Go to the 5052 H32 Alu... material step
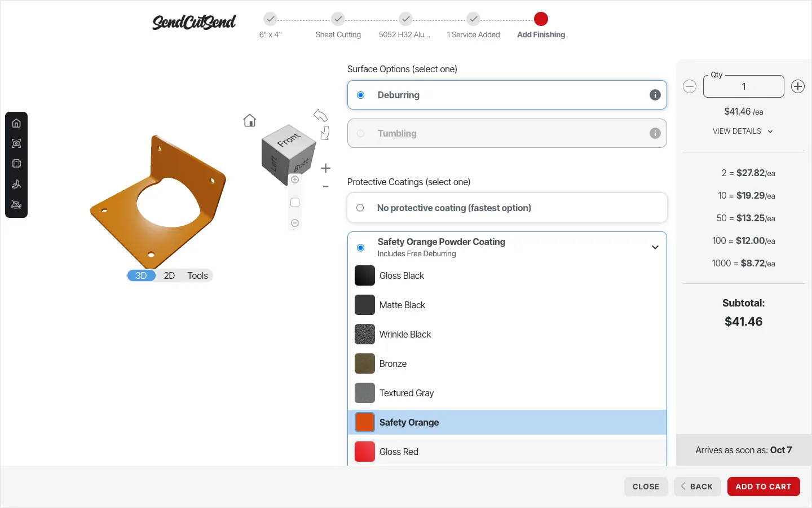 (x=405, y=26)
